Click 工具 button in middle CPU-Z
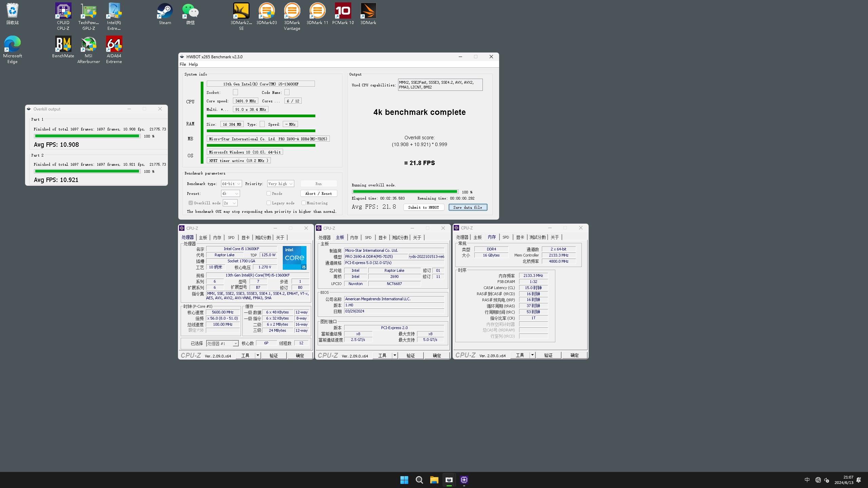This screenshot has width=868, height=488. tap(382, 355)
